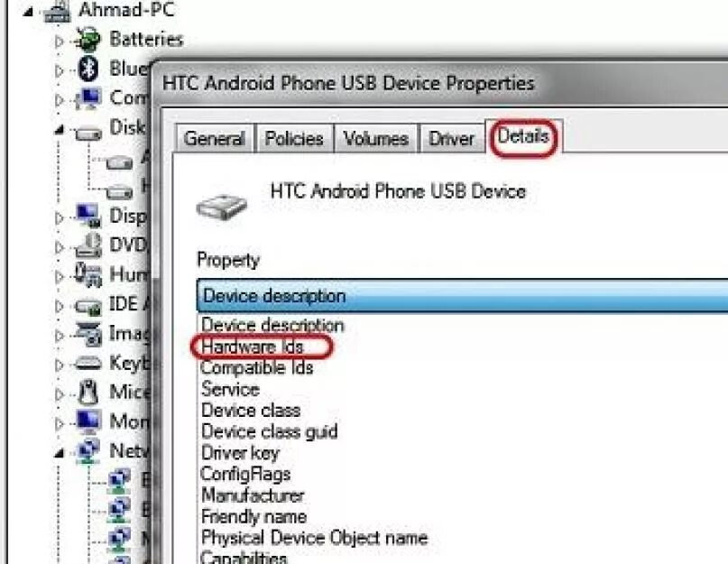Select Ahmad-PC computer in tree
Image resolution: width=728 pixels, height=564 pixels.
(126, 9)
